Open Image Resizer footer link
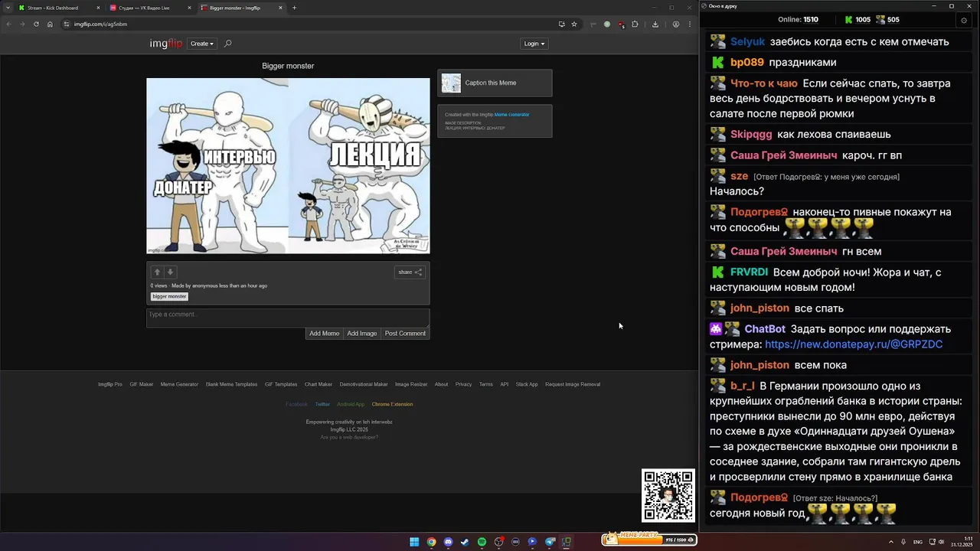 coord(411,384)
